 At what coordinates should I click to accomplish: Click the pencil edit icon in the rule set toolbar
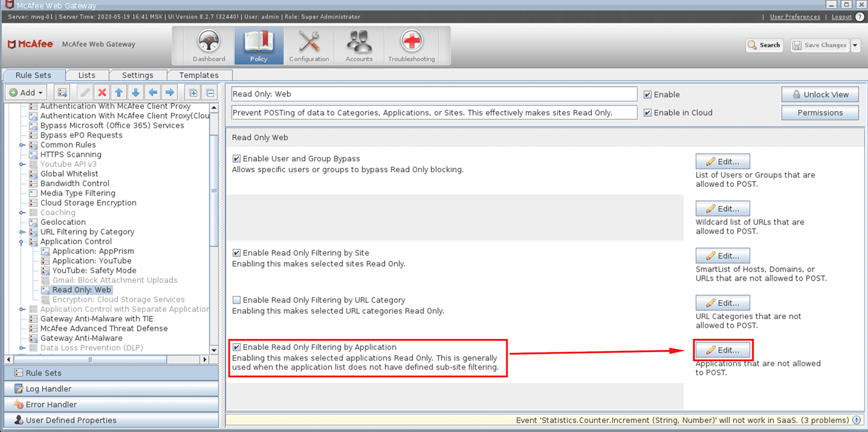pos(86,93)
